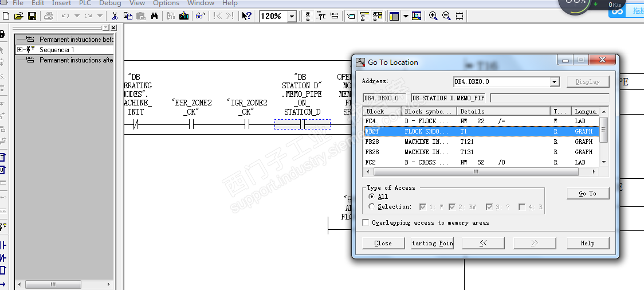Click the monitor glasses icon
The width and height of the screenshot is (644, 290).
[x=200, y=16]
